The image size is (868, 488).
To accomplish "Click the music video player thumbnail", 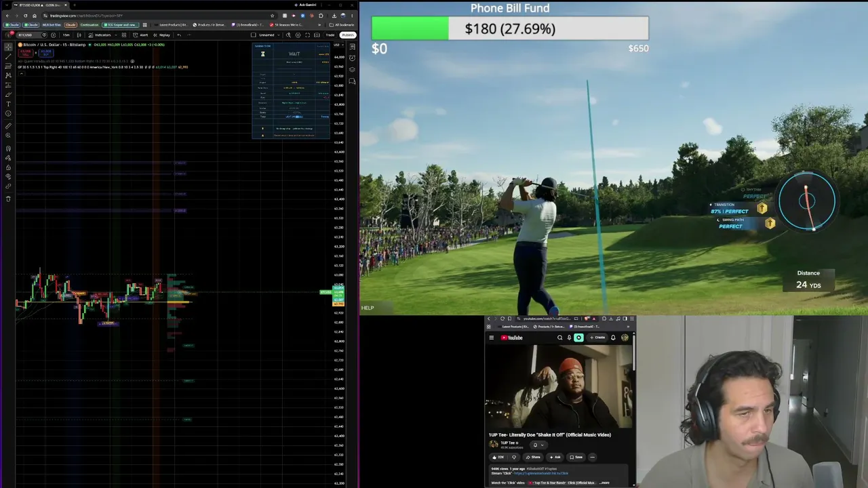I will click(558, 387).
